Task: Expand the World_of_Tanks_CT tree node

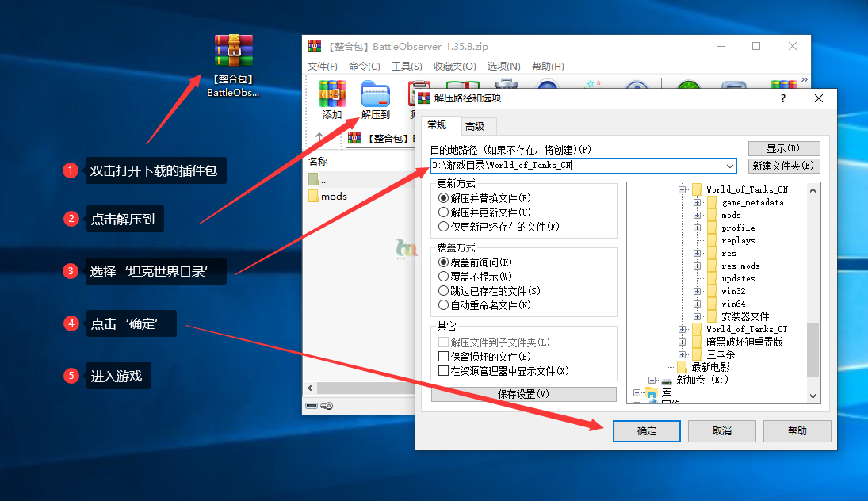Action: coord(682,330)
